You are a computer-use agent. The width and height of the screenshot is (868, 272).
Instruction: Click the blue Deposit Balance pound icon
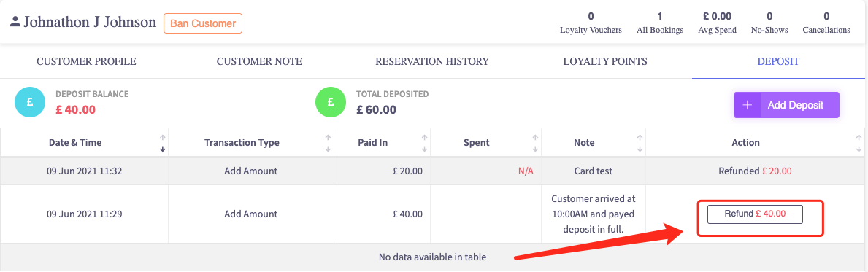(30, 101)
